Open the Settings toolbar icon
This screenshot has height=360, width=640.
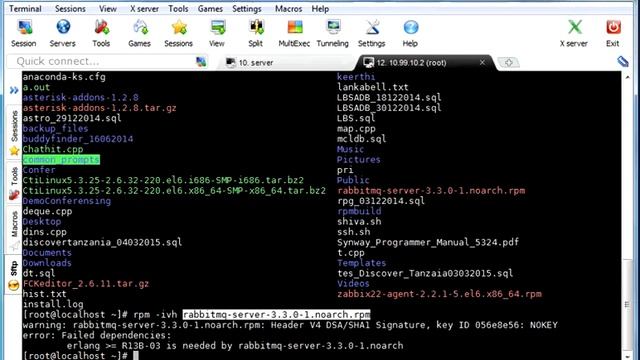(371, 33)
